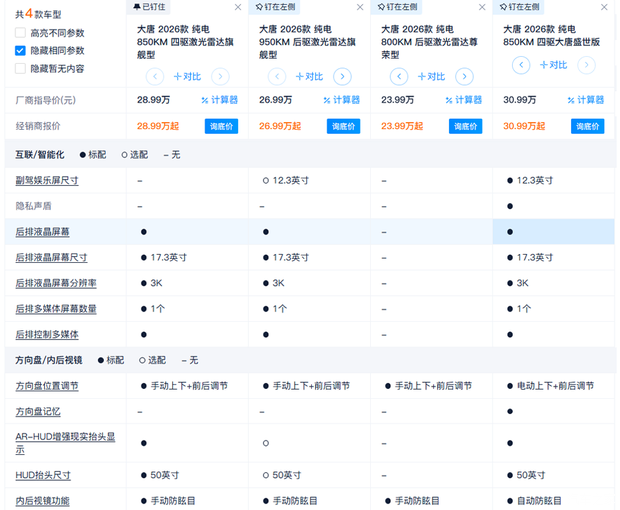
Task: Click right arrow under 850KM 四驱大唐盛世版
Action: click(x=586, y=65)
